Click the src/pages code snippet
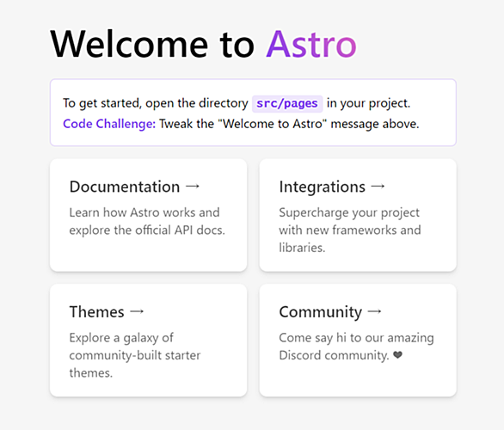The width and height of the screenshot is (504, 430). [x=287, y=103]
